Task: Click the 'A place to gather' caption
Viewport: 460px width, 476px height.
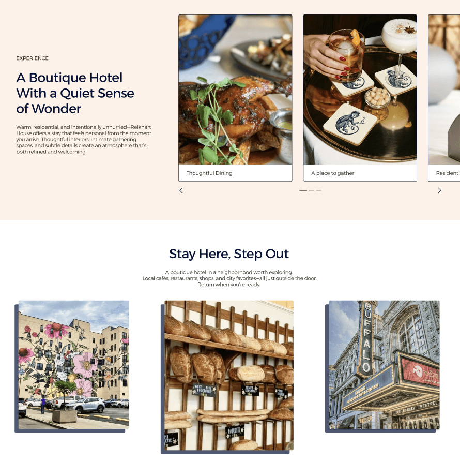Action: pyautogui.click(x=332, y=173)
